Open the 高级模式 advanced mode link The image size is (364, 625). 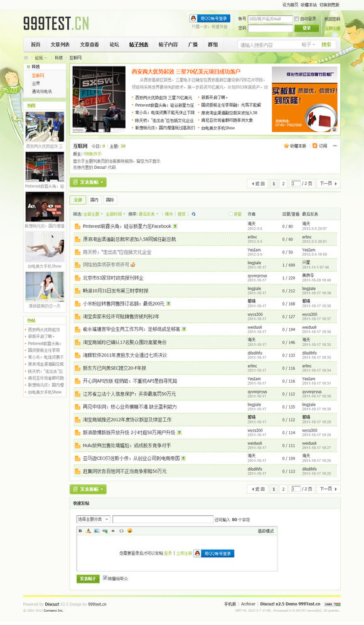pos(265,531)
